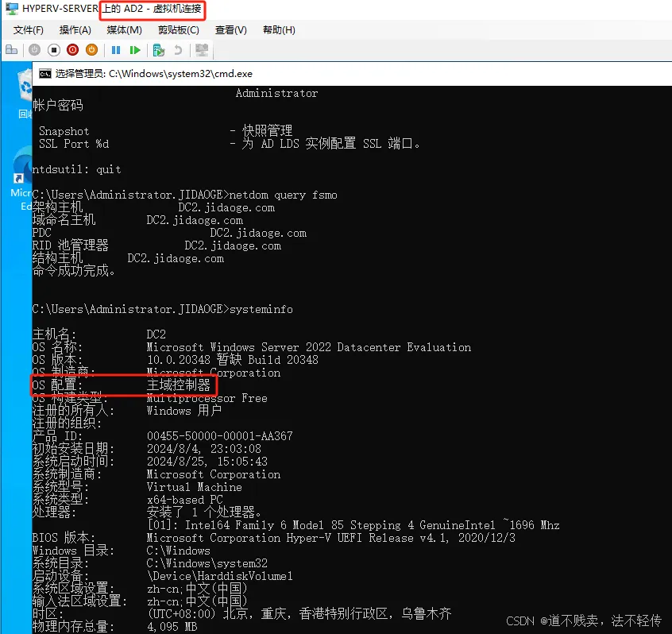Viewport: 672px width, 634px height.
Task: Pause the virtual machine
Action: tap(116, 50)
